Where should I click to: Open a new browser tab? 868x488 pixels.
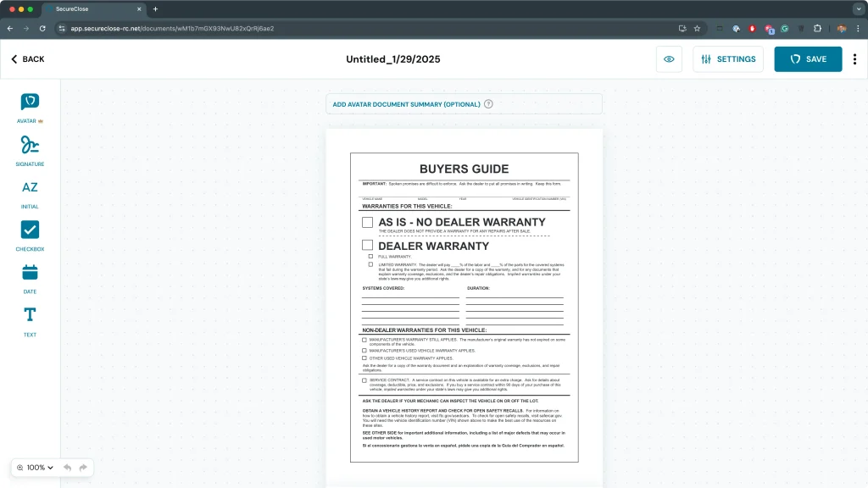click(155, 8)
